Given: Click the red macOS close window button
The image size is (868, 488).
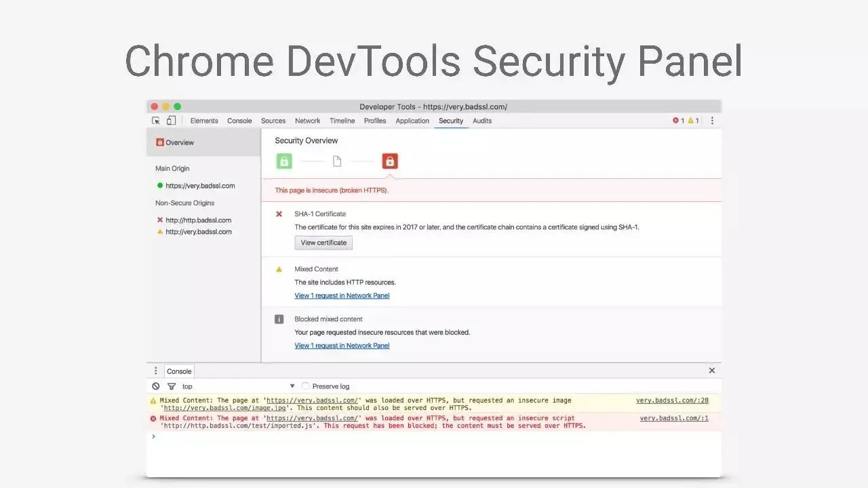Looking at the screenshot, I should tap(155, 106).
